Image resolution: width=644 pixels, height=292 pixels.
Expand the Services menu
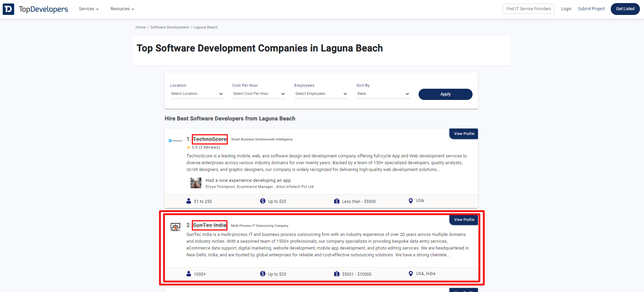click(89, 9)
